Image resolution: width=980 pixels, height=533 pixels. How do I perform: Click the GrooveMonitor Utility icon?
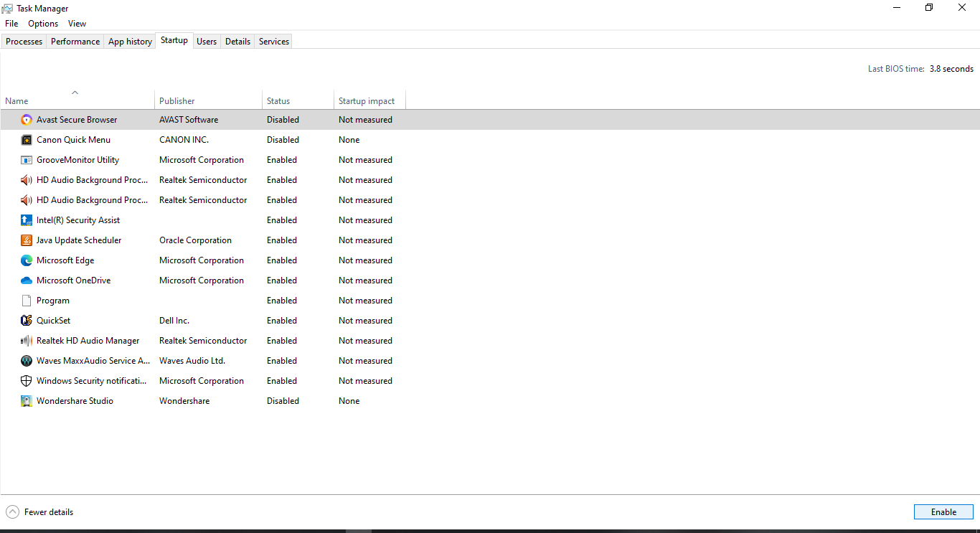coord(27,160)
